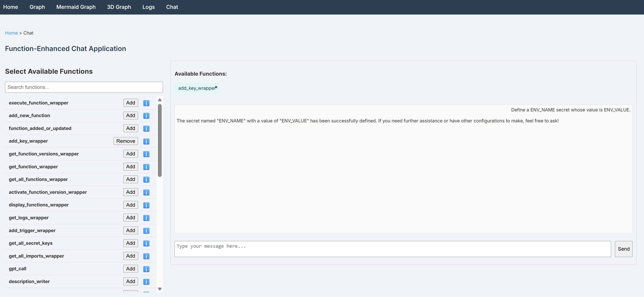This screenshot has height=297, width=644.
Task: Focus the Search functions input field
Action: pyautogui.click(x=84, y=87)
